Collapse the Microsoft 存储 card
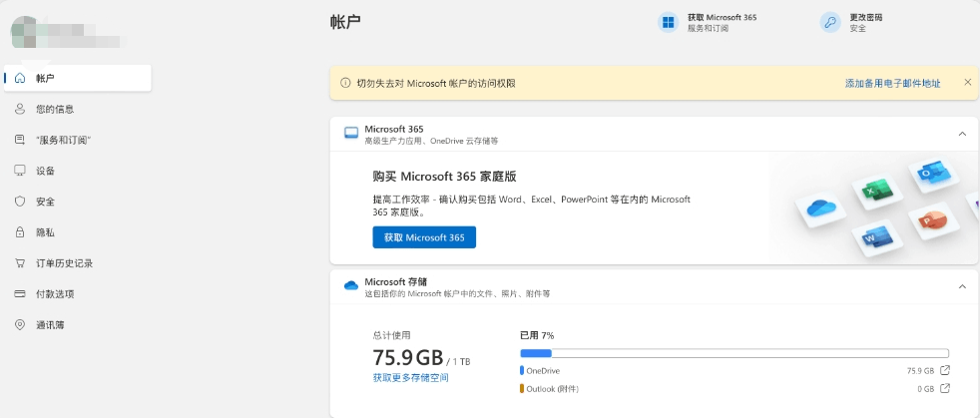 (x=962, y=286)
